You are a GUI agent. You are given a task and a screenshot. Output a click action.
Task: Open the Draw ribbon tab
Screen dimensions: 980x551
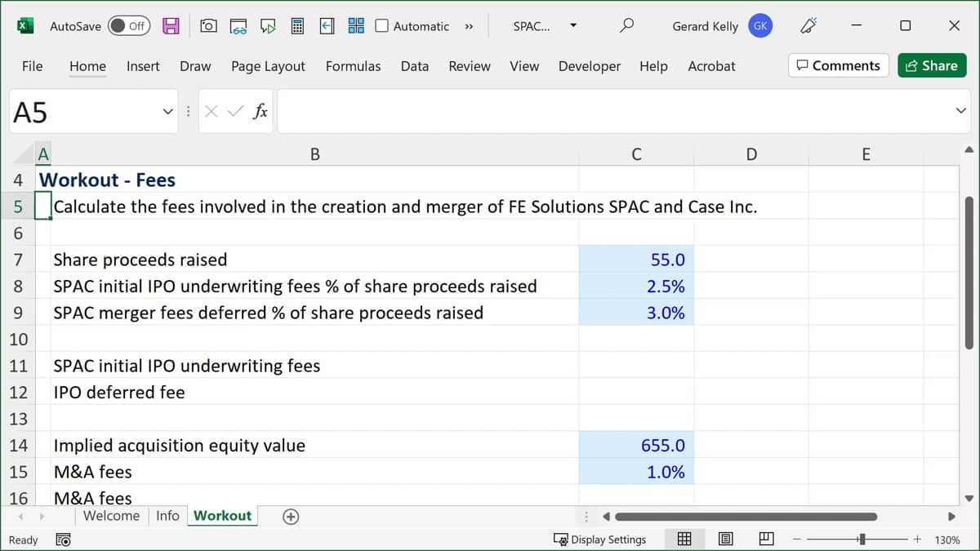tap(195, 66)
